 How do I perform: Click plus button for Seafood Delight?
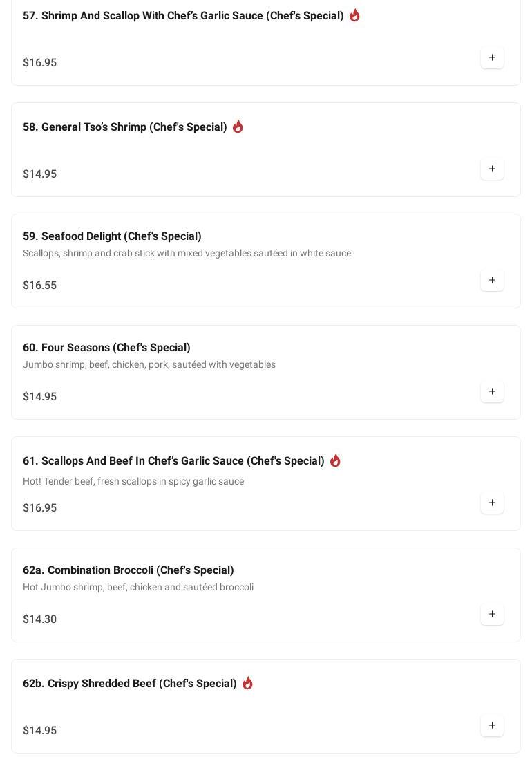coord(492,280)
